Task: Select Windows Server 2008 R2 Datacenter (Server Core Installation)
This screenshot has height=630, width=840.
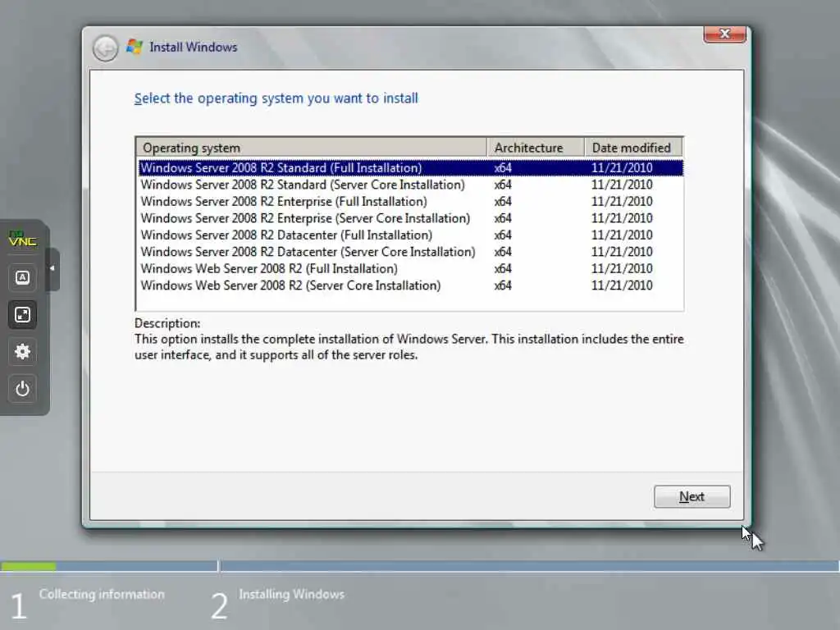Action: (410, 252)
